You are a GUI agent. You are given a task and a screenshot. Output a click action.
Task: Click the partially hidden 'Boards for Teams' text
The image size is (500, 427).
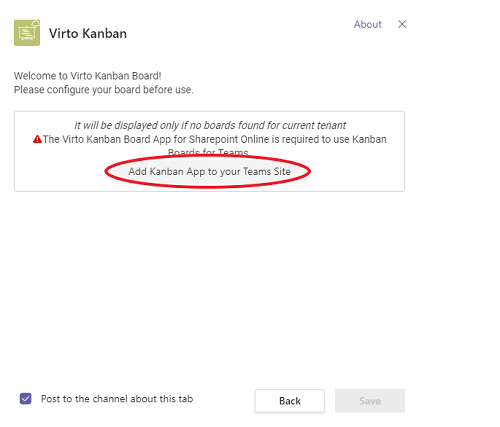pos(208,153)
